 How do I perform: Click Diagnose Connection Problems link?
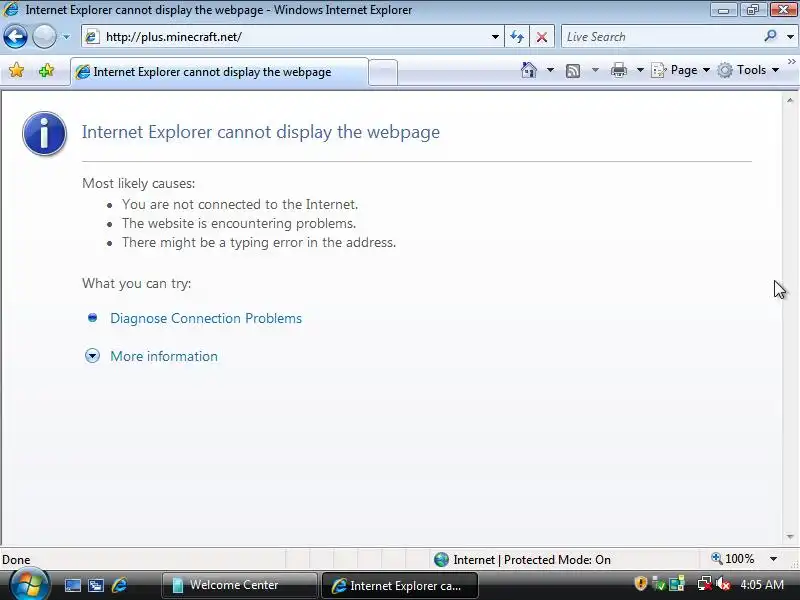206,318
